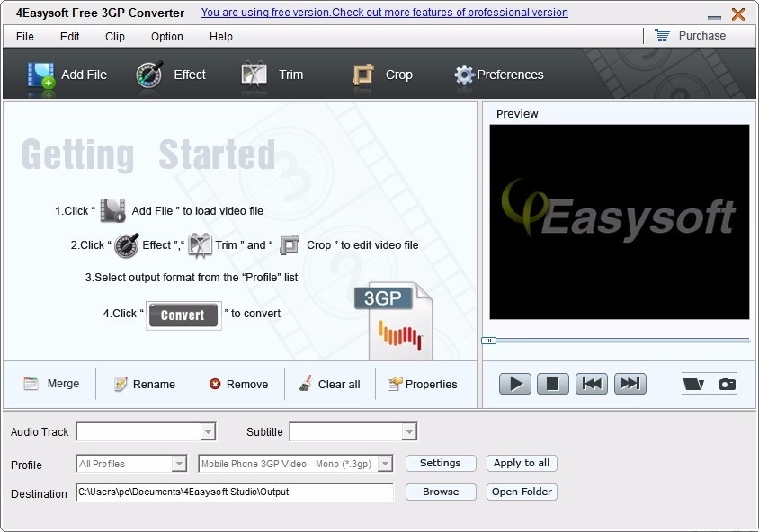Open the professional version link
Screen dimensions: 759x532
[384, 13]
